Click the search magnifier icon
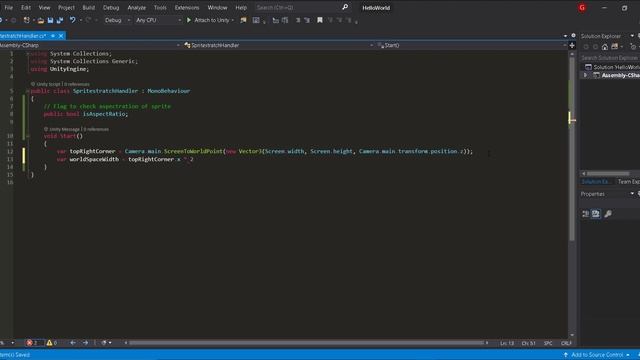Image resolution: width=640 pixels, height=360 pixels. click(x=345, y=7)
